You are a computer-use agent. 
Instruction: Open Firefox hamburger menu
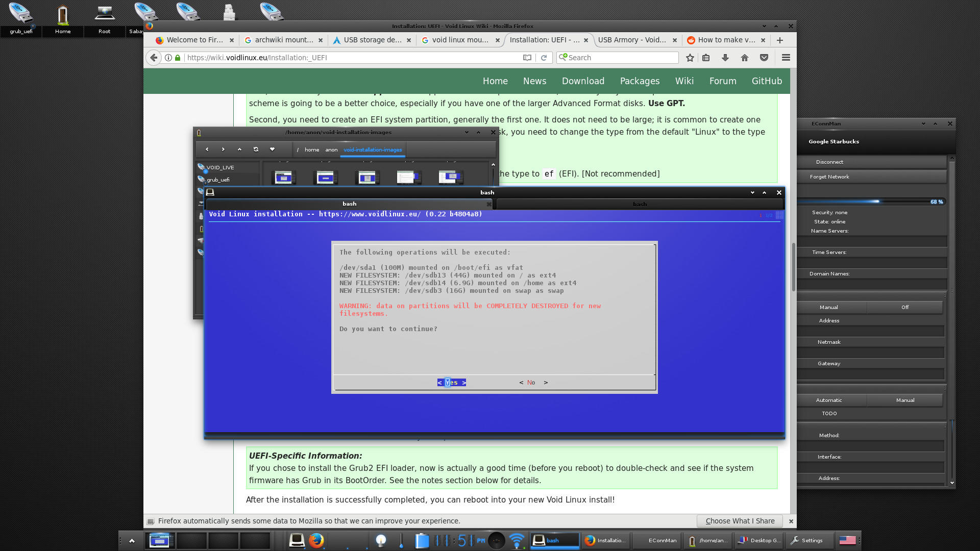point(786,58)
